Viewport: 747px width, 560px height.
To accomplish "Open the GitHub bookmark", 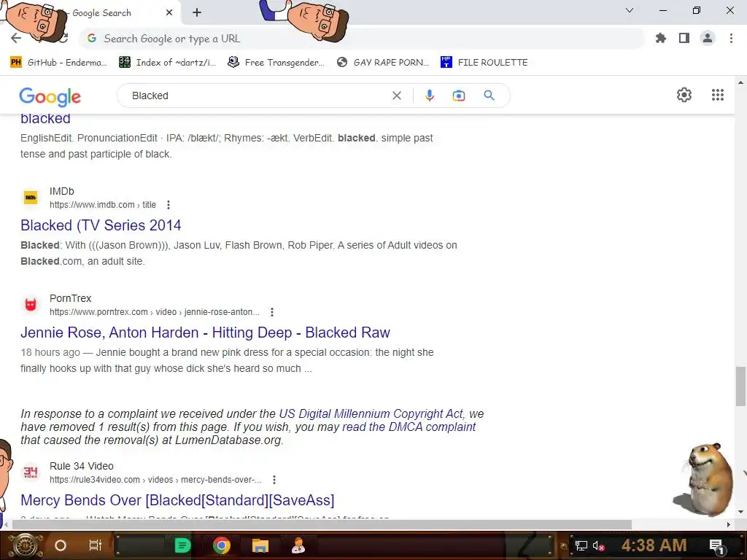I will pos(58,63).
